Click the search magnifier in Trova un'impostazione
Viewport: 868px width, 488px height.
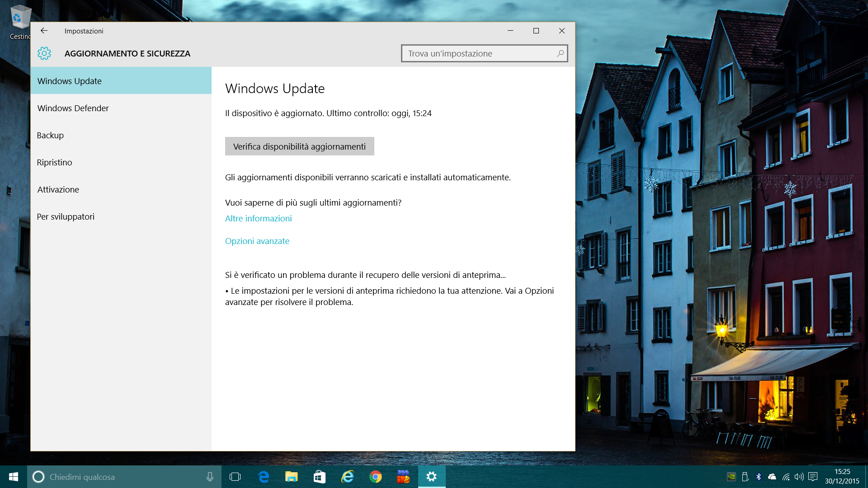click(560, 53)
